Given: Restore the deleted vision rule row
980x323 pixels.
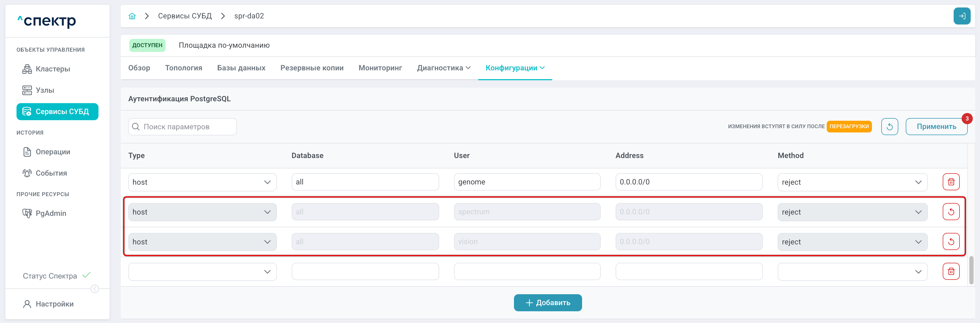Looking at the screenshot, I should pyautogui.click(x=951, y=242).
